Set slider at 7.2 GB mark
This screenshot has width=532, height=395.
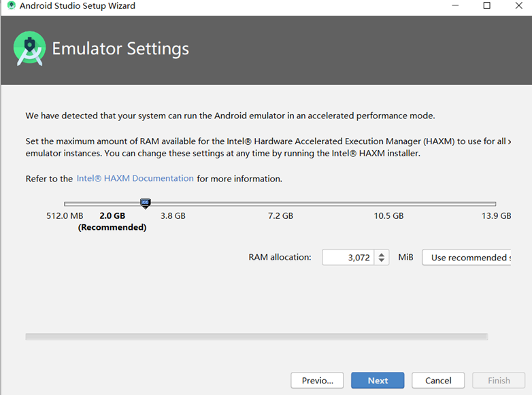(280, 204)
